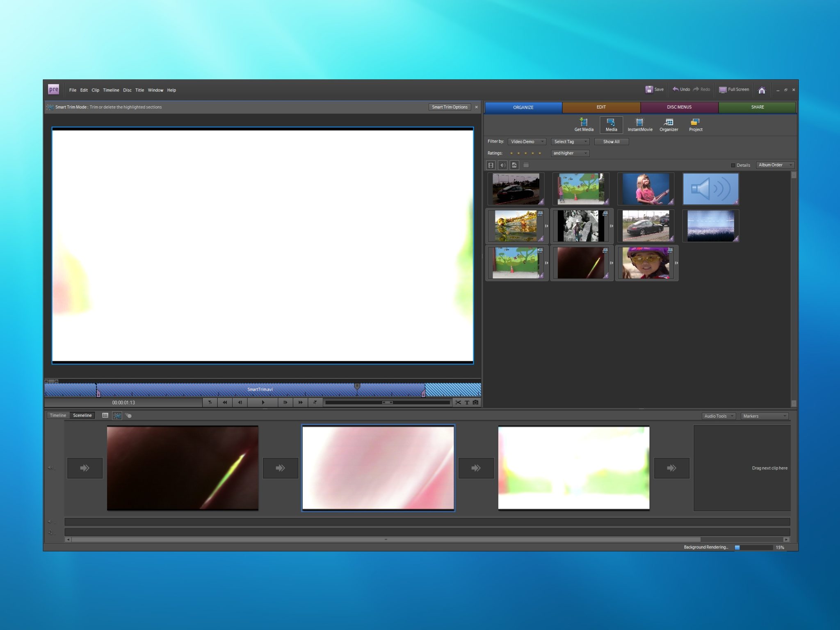840x630 pixels.
Task: Launch InstantMovie
Action: point(640,125)
